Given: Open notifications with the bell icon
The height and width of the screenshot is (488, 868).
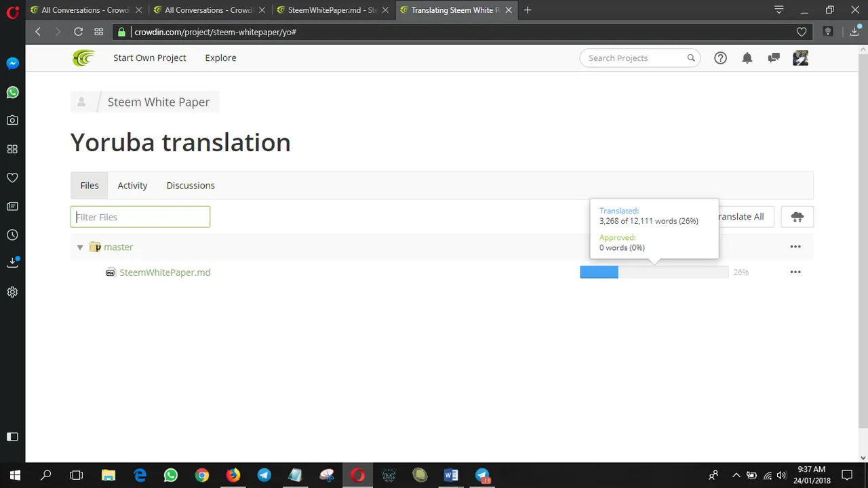Looking at the screenshot, I should tap(747, 58).
